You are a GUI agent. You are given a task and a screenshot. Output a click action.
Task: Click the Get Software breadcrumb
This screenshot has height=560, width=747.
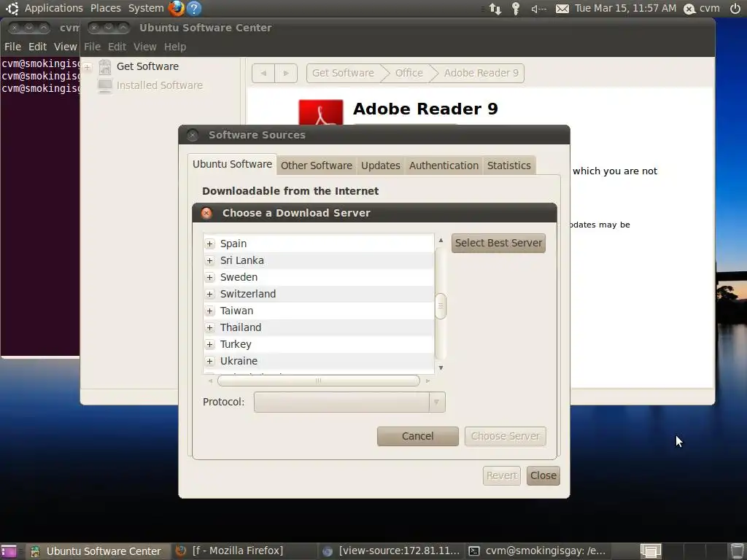pos(343,74)
